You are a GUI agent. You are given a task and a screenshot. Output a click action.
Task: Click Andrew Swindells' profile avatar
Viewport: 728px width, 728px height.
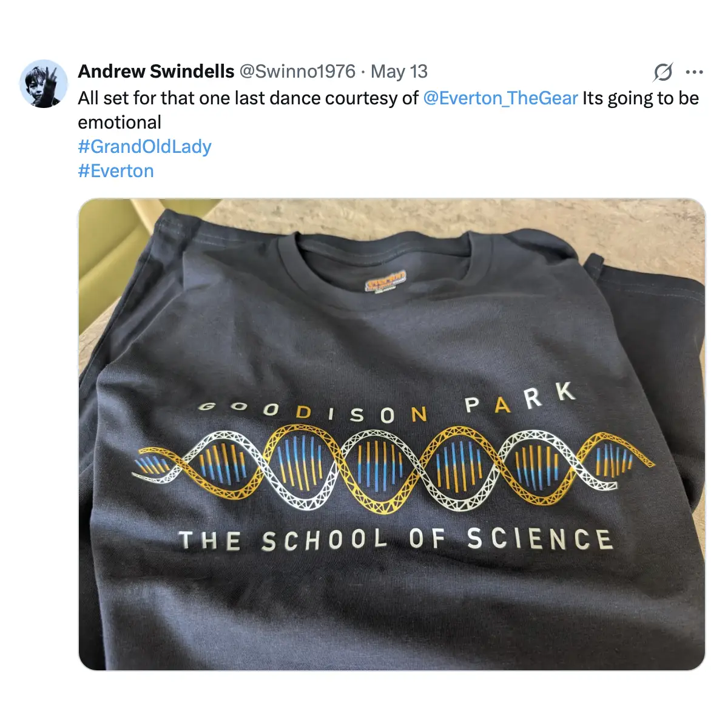[x=43, y=84]
